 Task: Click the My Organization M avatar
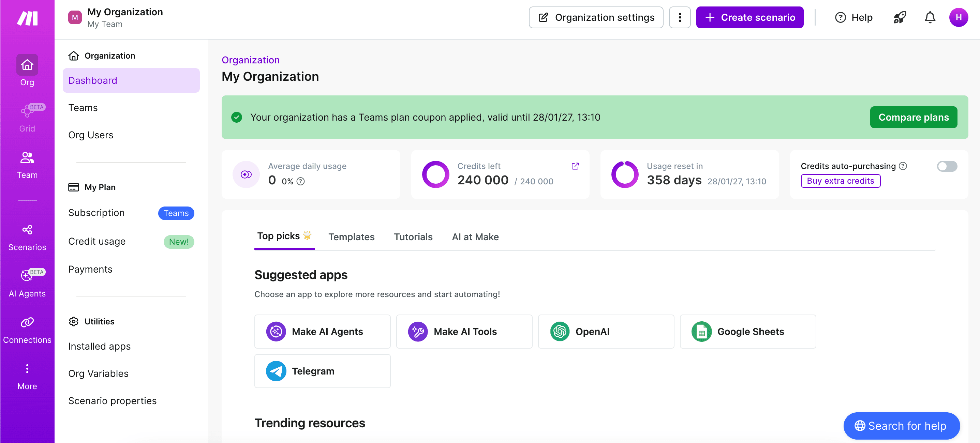pos(75,17)
